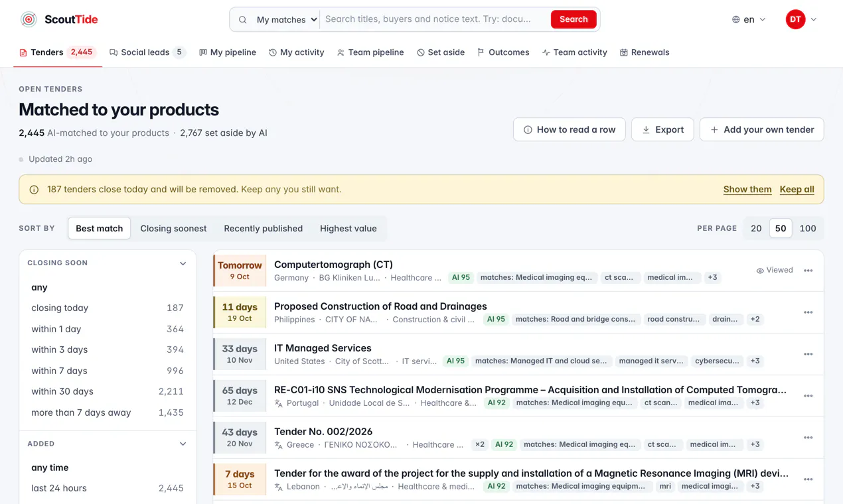Click the Show them link

(x=747, y=190)
